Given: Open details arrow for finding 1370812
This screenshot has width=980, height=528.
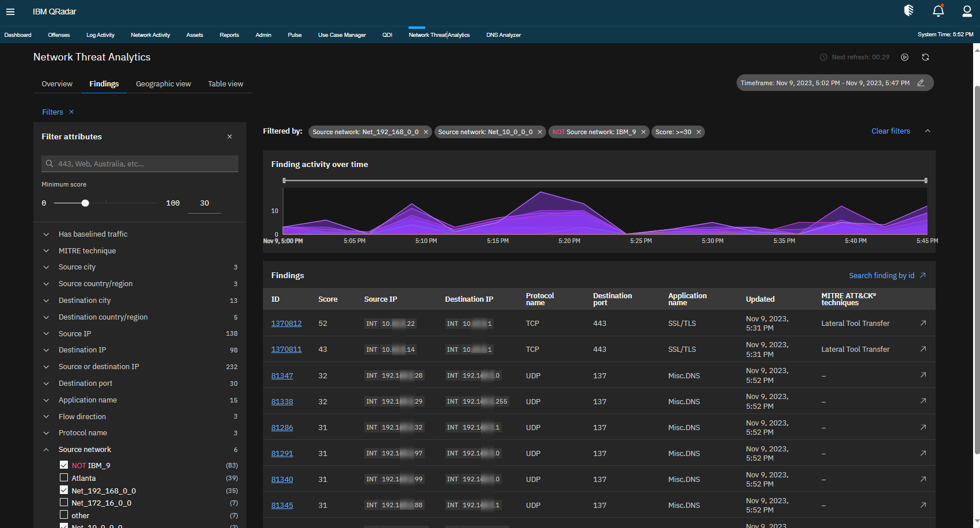Looking at the screenshot, I should [923, 323].
